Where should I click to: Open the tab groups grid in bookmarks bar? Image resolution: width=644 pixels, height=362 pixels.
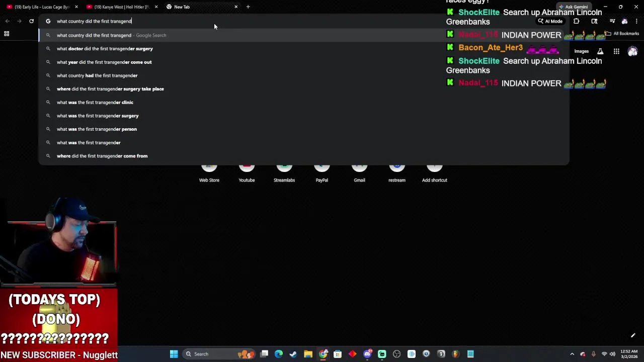click(7, 34)
